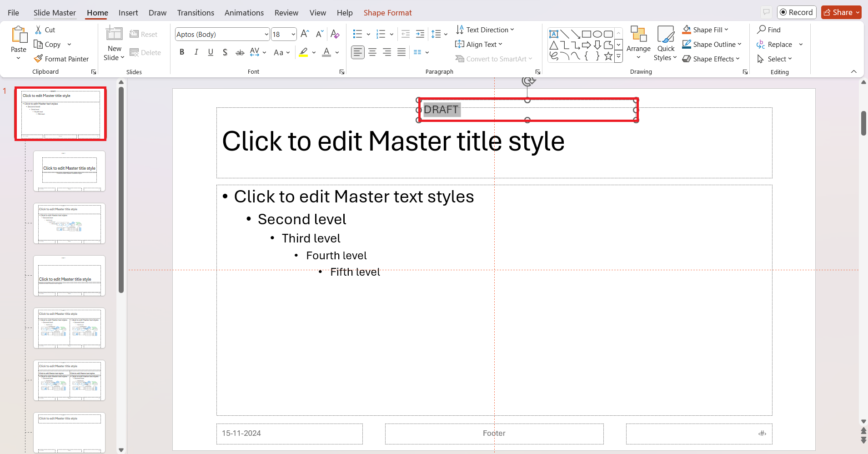Screen dimensions: 868x454
Task: Toggle strikethrough formatting
Action: coord(240,52)
